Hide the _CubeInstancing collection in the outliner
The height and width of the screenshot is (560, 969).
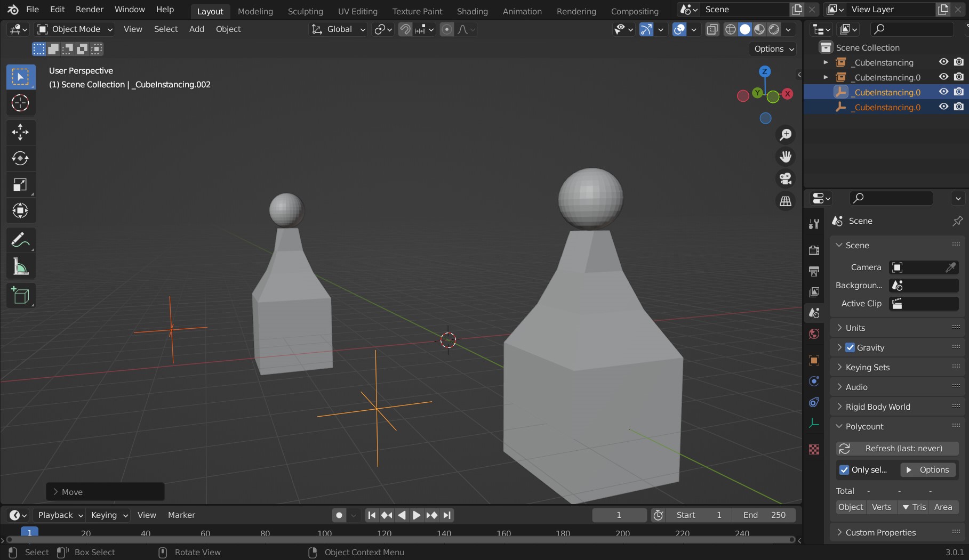click(943, 62)
